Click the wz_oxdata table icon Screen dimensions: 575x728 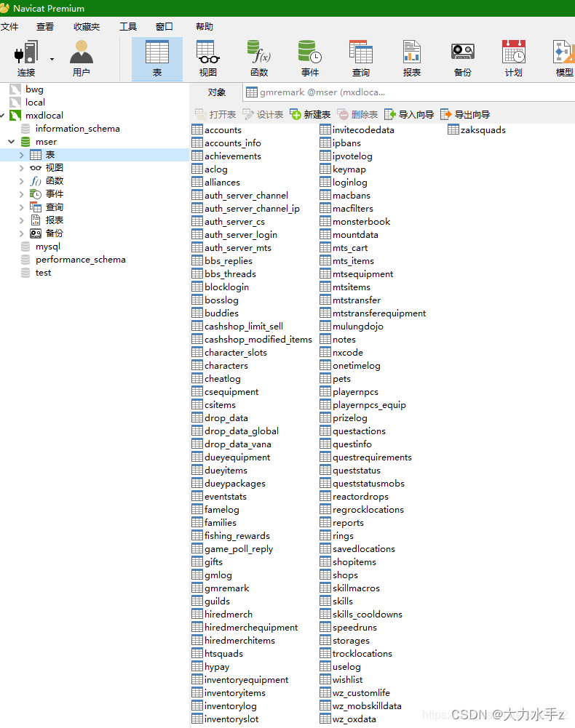tap(325, 719)
